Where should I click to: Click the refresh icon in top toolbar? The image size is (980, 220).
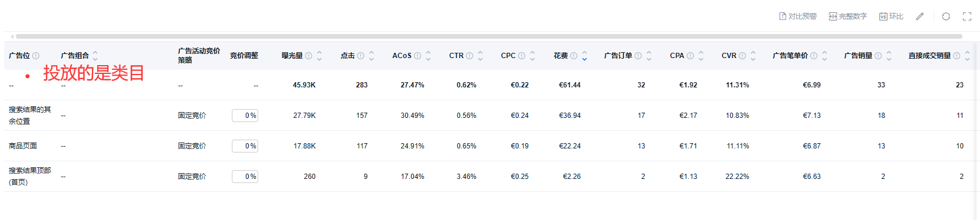pos(946,16)
